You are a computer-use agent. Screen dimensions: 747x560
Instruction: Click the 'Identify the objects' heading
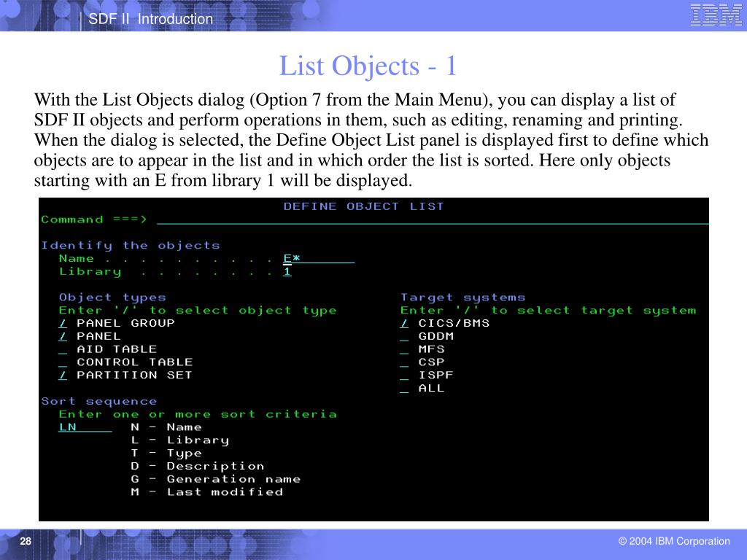[x=131, y=246]
